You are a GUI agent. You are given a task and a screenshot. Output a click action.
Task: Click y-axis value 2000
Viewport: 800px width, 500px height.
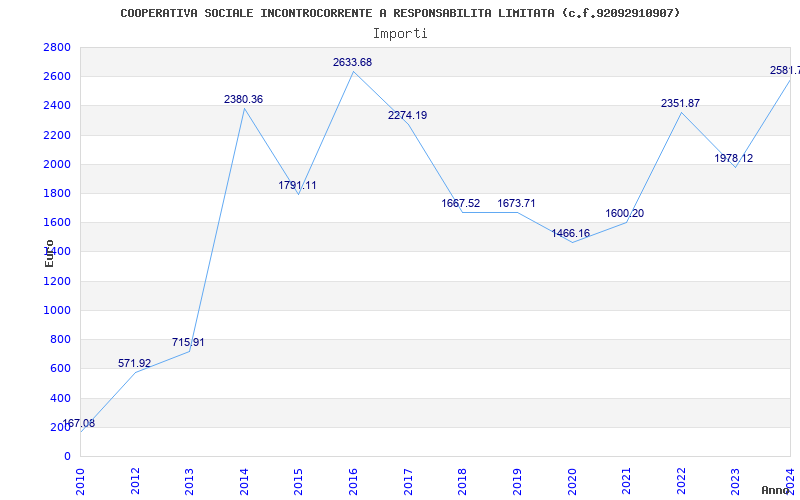pos(57,164)
